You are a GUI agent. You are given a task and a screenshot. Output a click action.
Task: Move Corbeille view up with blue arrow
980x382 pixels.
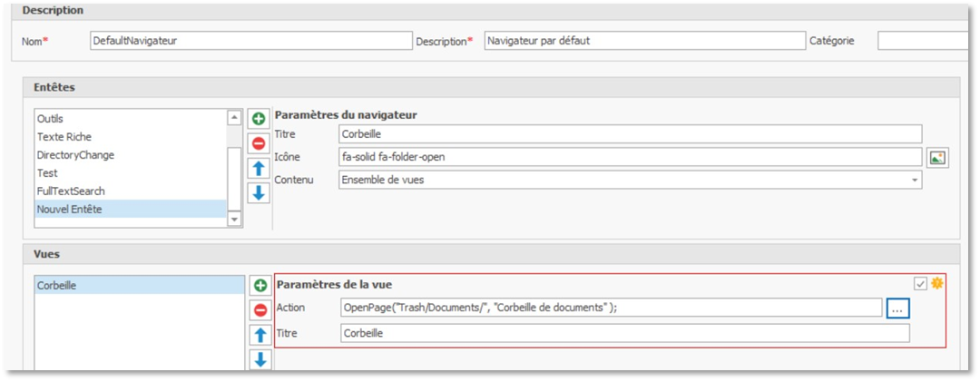click(x=259, y=336)
